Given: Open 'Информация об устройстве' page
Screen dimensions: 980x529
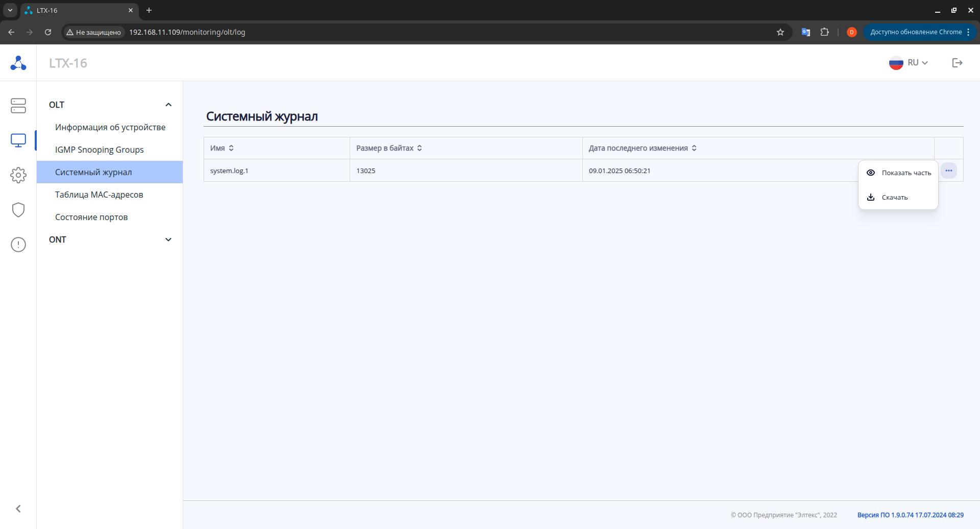Looking at the screenshot, I should pos(110,127).
